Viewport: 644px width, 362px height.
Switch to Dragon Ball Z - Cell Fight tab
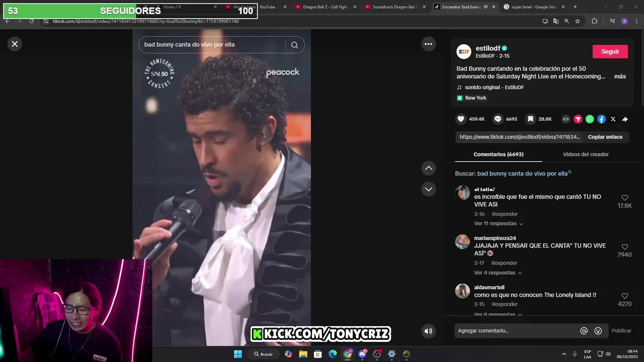tap(326, 7)
